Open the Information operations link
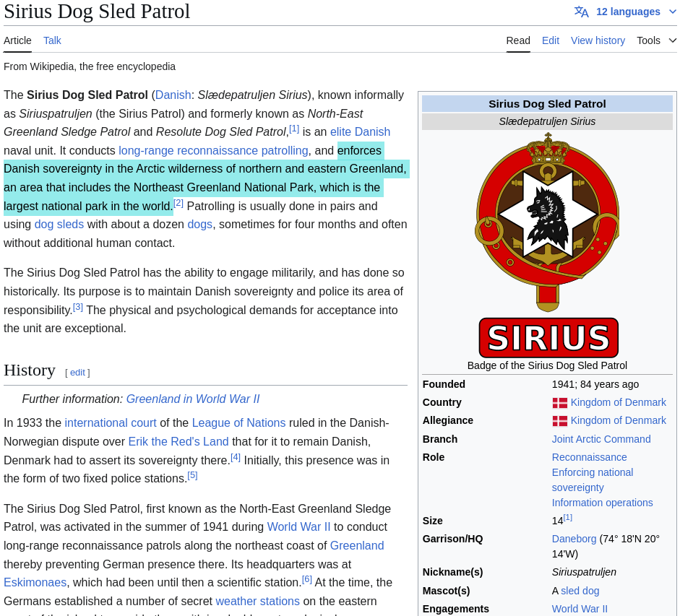The height and width of the screenshot is (616, 680). click(x=602, y=503)
